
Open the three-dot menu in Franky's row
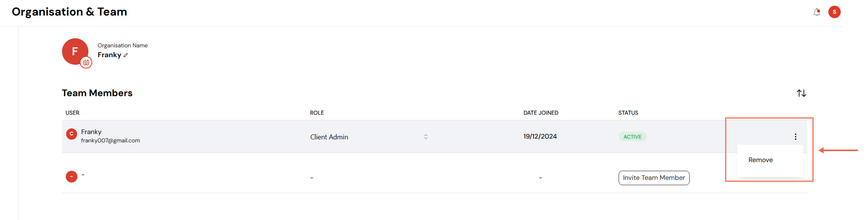(x=795, y=137)
